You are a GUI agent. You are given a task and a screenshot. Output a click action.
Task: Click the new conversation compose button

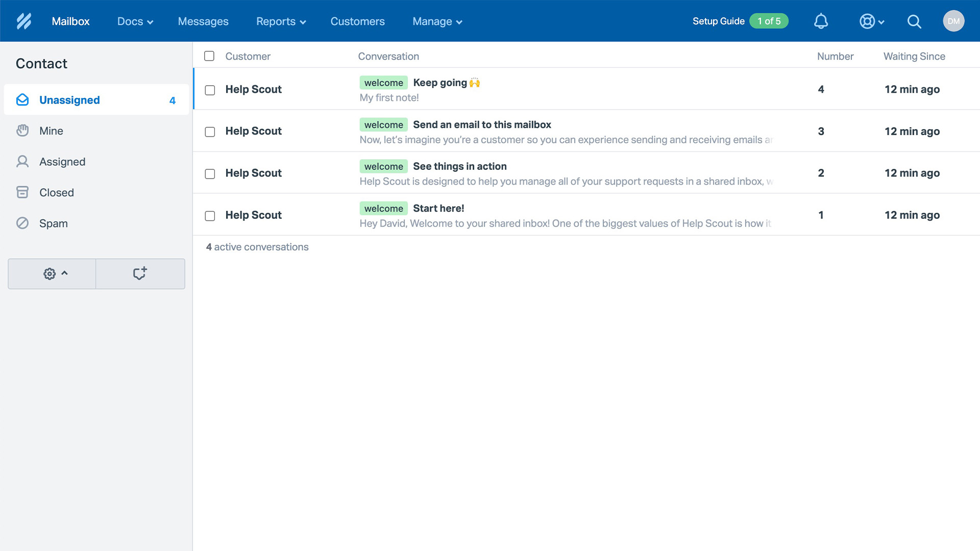coord(139,274)
